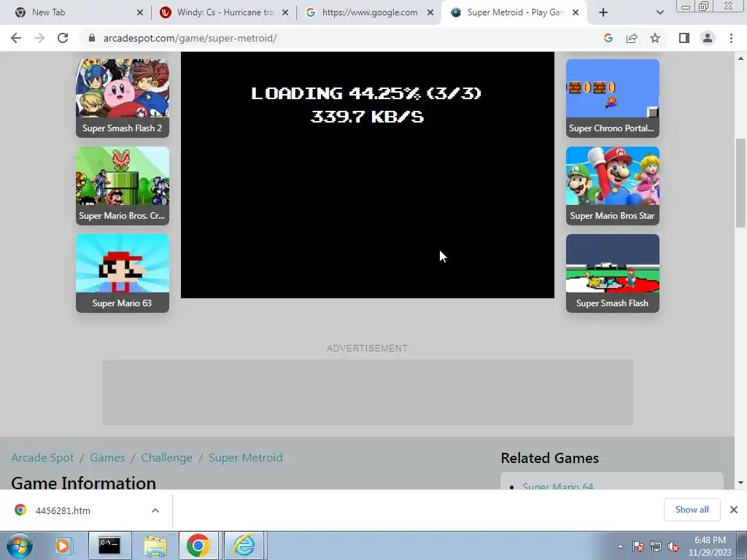Image resolution: width=747 pixels, height=560 pixels.
Task: Open File Explorer from the taskbar
Action: [155, 545]
